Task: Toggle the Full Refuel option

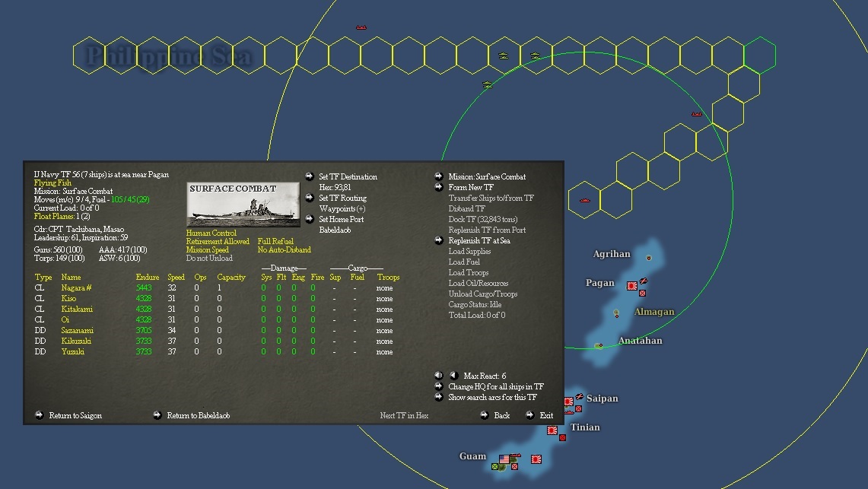Action: coord(275,241)
